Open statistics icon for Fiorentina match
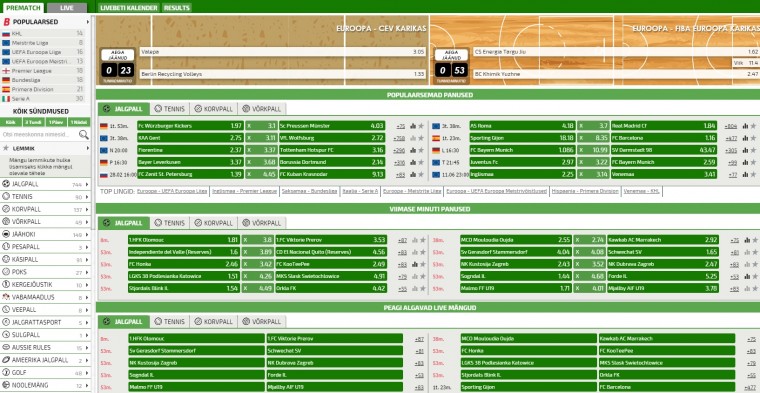Viewport: 760px width, 393px height. [x=413, y=150]
